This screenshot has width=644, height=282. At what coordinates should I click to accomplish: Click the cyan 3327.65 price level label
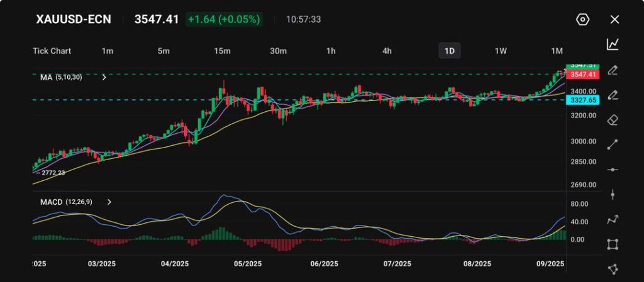(x=580, y=100)
